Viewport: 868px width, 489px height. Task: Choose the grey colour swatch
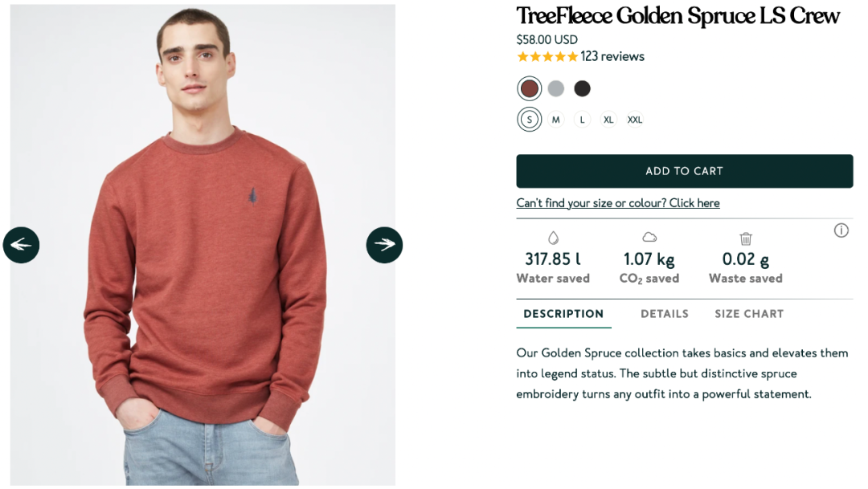click(x=556, y=88)
